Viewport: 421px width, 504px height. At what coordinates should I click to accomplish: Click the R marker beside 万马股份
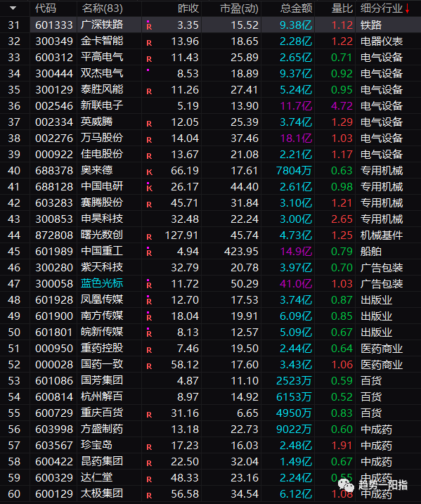pyautogui.click(x=149, y=140)
